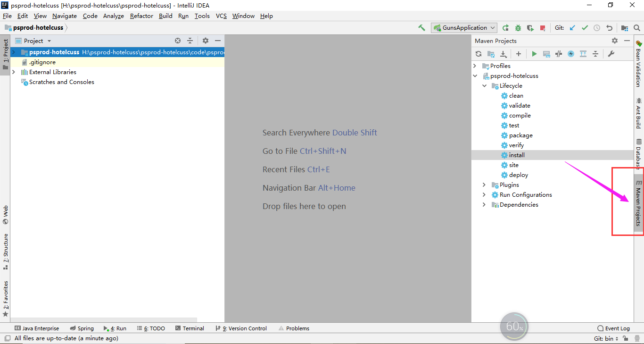Image resolution: width=644 pixels, height=344 pixels.
Task: Click Collapse All in Project panel
Action: 190,41
